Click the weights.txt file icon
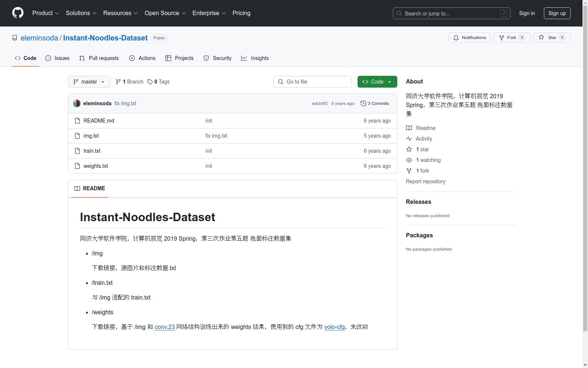 coord(77,166)
